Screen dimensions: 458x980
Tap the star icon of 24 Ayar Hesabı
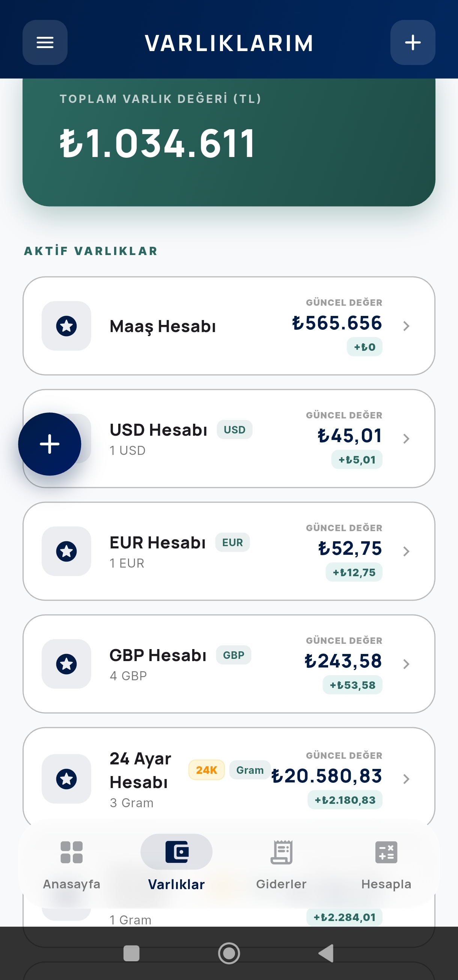point(66,778)
